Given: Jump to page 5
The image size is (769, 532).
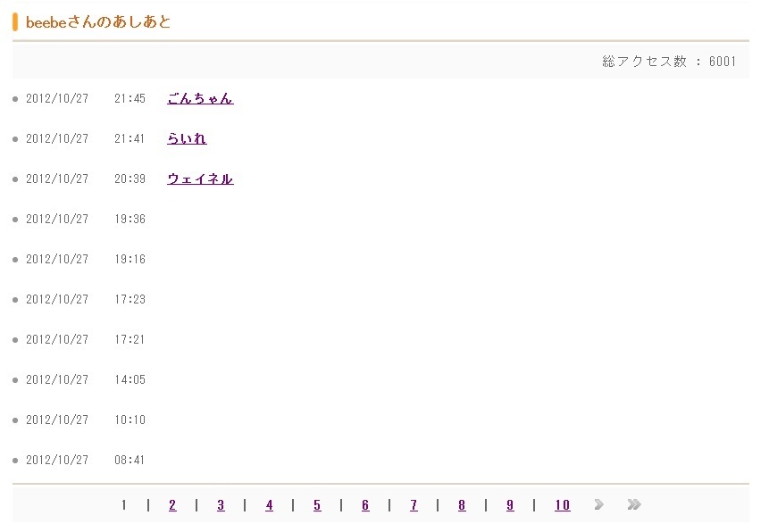Looking at the screenshot, I should pyautogui.click(x=317, y=506).
